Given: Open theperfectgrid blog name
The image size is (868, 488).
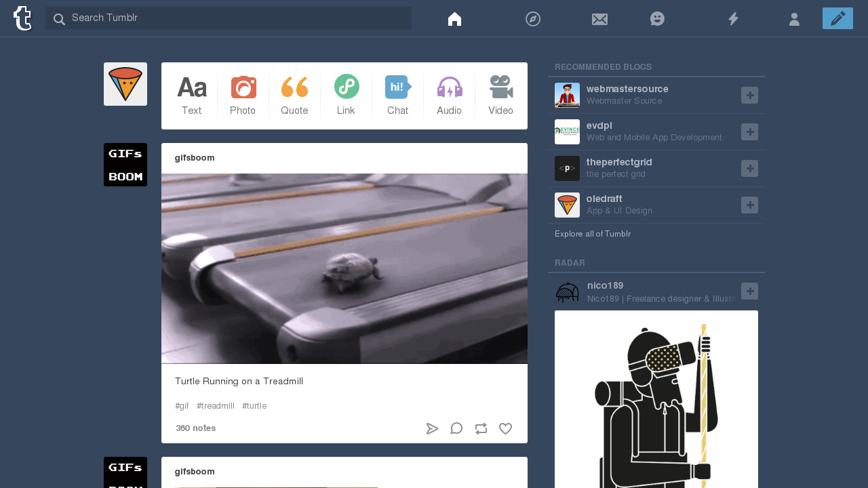Looking at the screenshot, I should [x=619, y=162].
